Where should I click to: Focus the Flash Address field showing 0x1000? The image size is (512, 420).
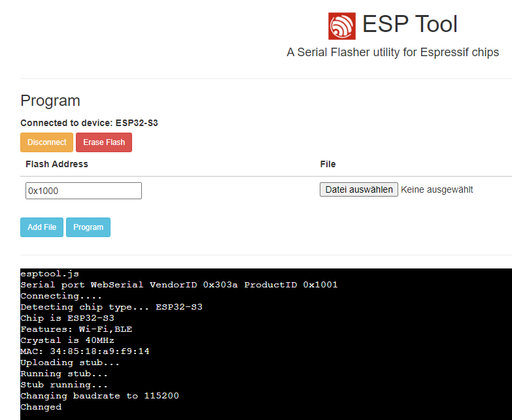84,191
